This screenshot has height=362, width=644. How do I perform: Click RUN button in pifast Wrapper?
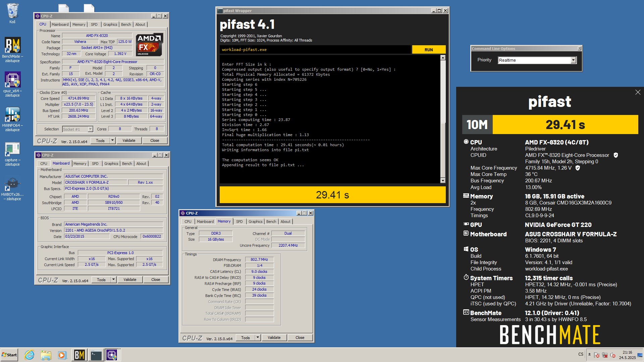pyautogui.click(x=429, y=50)
